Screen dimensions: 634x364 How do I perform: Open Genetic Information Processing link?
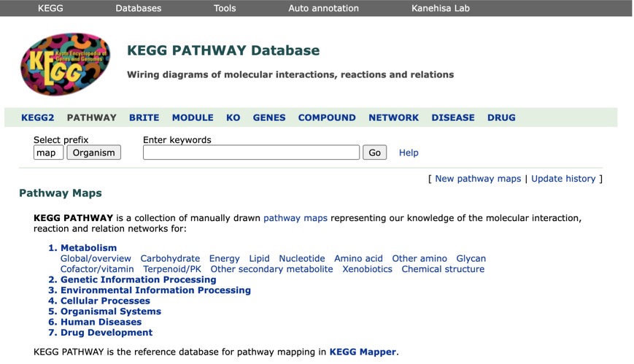click(139, 279)
